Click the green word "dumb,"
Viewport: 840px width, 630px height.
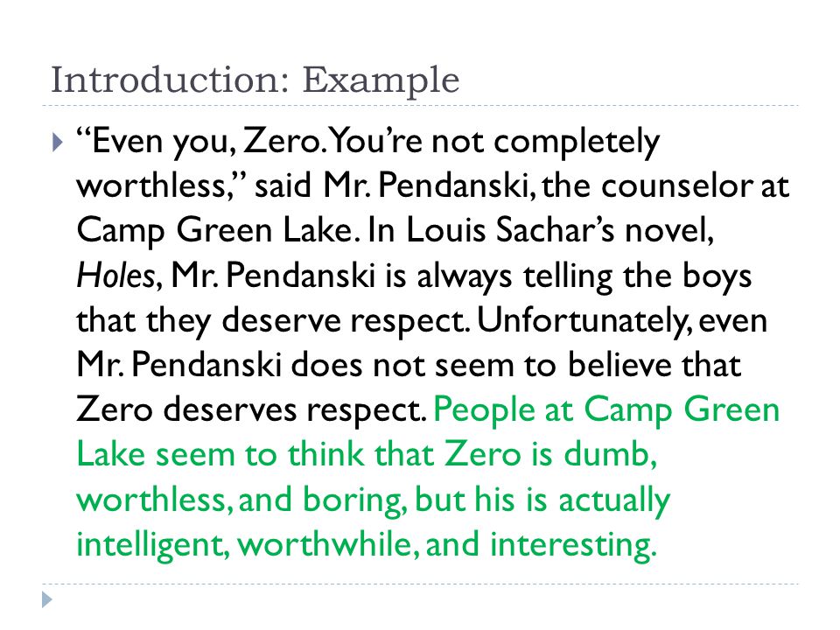(x=610, y=455)
